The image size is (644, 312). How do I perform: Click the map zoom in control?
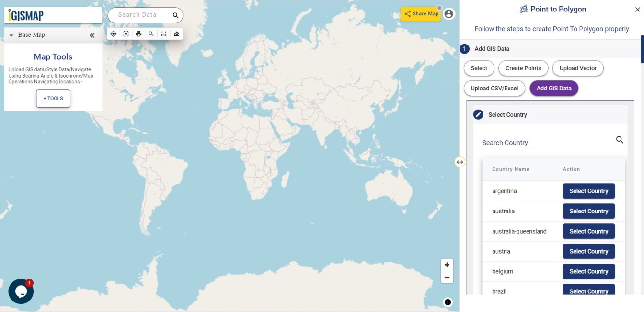coord(447,265)
